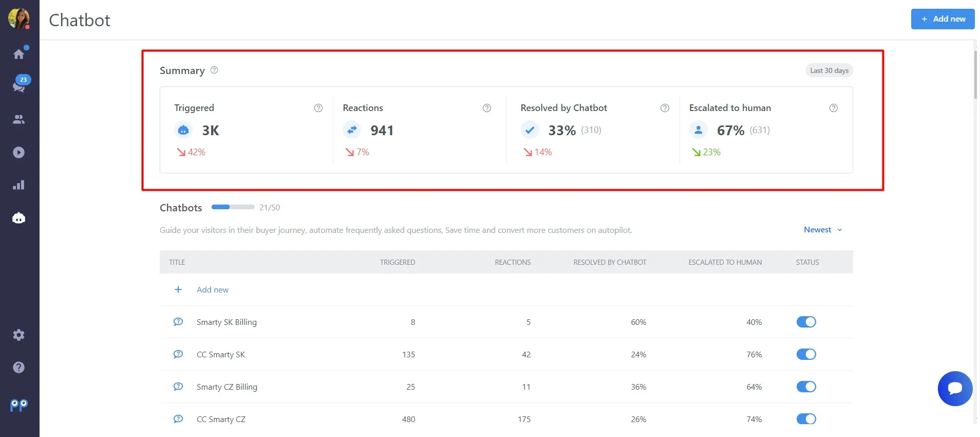
Task: Click the RESOLVED BY CHATBOT column header
Action: click(610, 262)
